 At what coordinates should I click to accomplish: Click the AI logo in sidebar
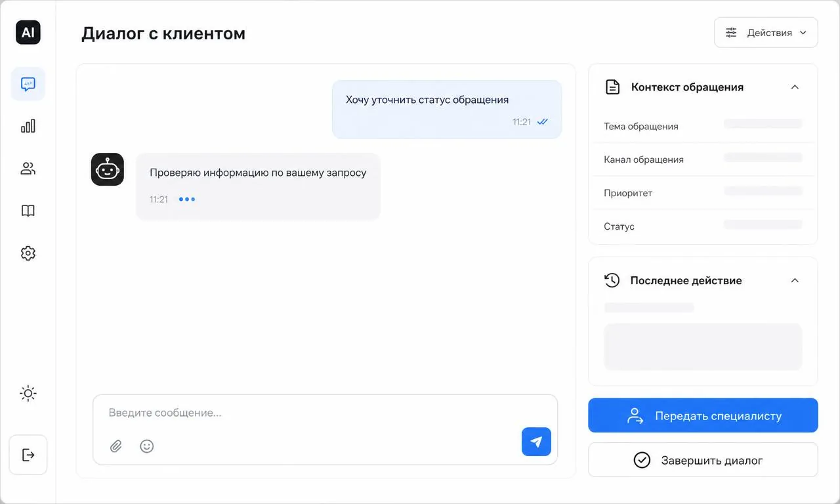coord(28,32)
